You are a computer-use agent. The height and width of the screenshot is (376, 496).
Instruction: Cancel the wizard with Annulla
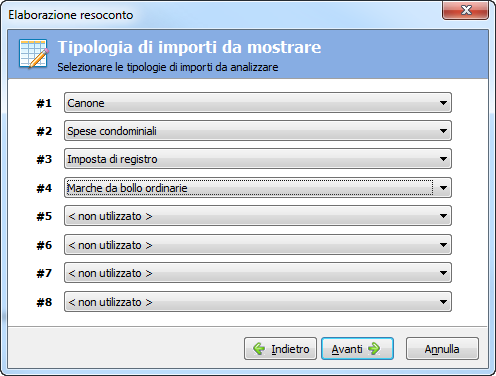442,349
